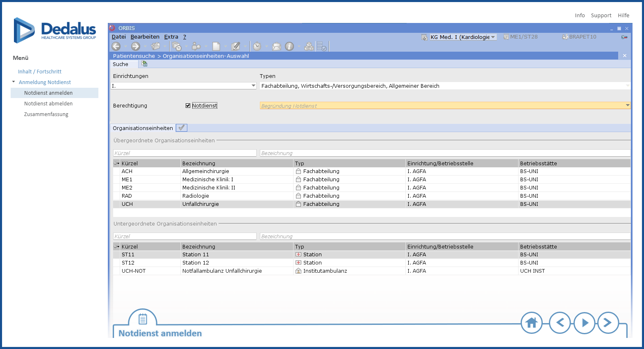Open the Support link at top

coord(601,16)
